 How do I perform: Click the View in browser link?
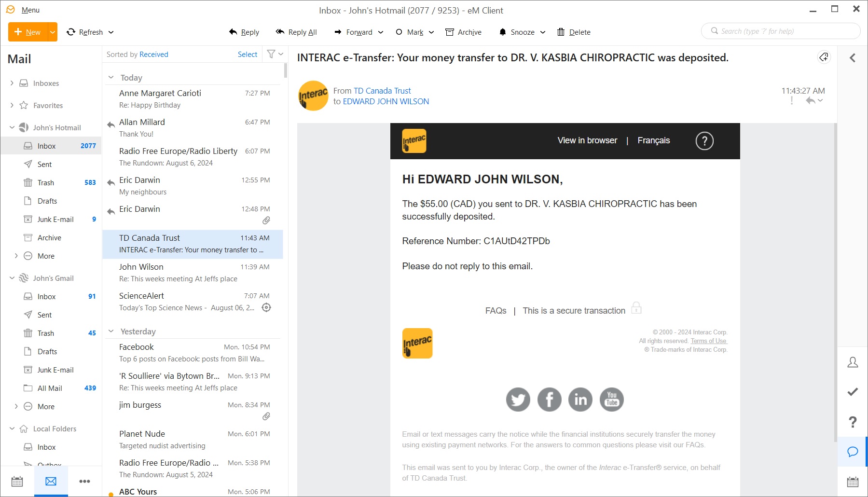tap(587, 140)
